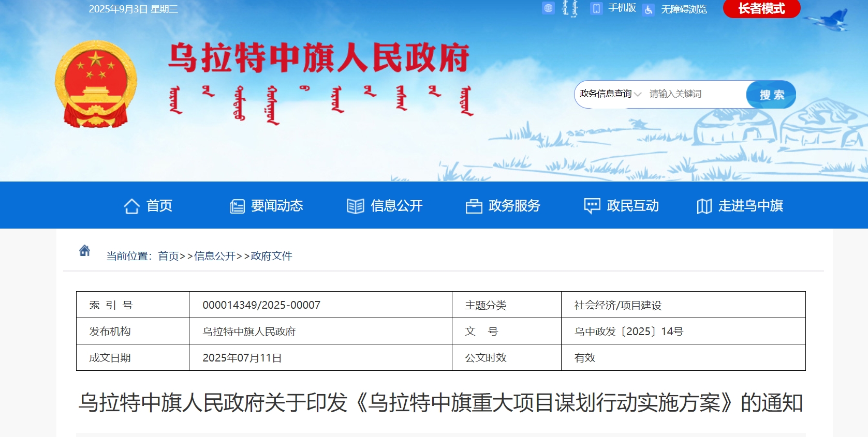Follow the 政府文件 breadcrumb link
Image resolution: width=868 pixels, height=437 pixels.
pos(271,256)
